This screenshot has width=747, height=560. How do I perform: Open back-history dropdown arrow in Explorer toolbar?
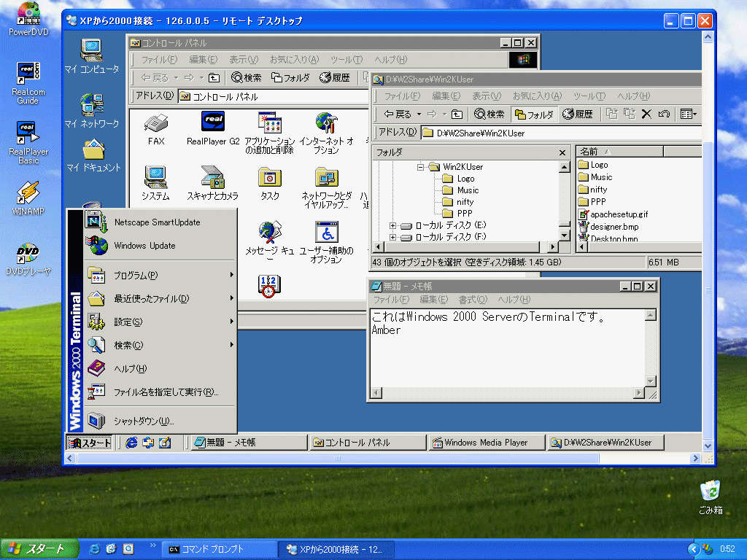pos(419,114)
